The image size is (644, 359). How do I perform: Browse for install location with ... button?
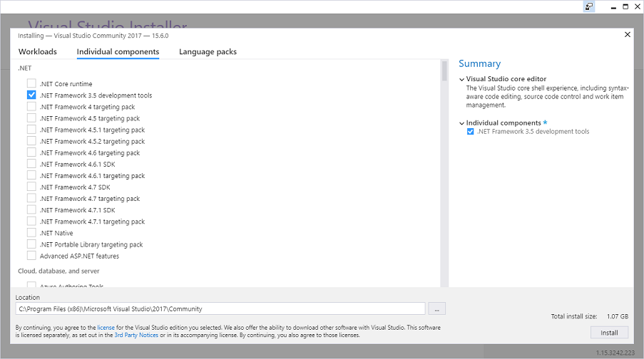pos(436,308)
